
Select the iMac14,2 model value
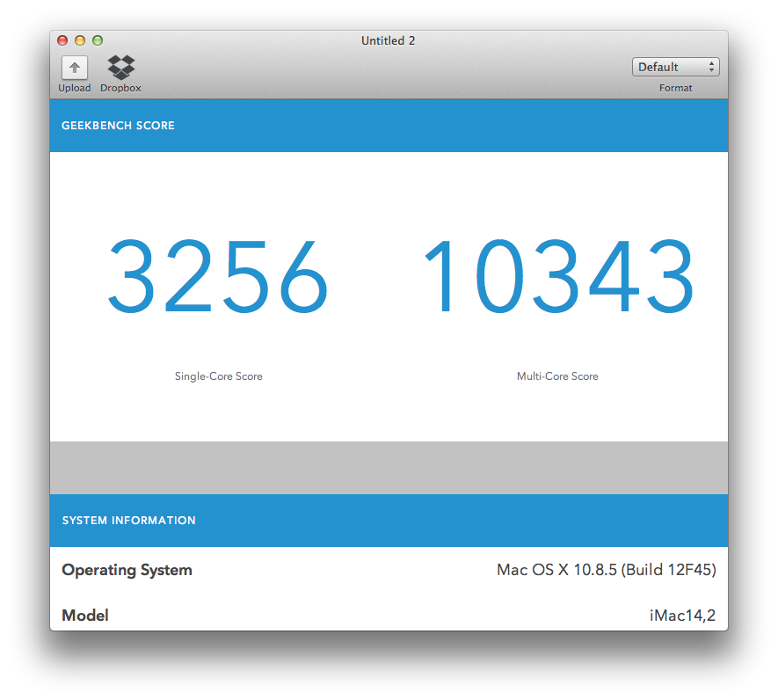point(683,616)
